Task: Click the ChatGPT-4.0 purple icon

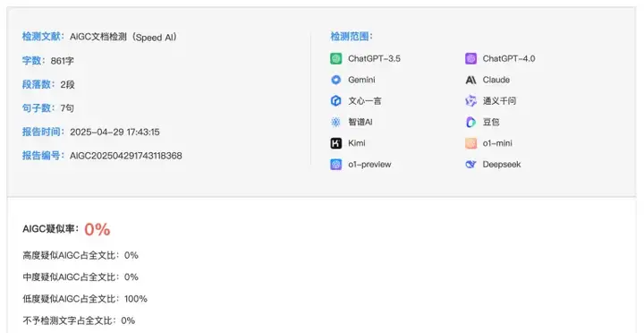Action: coord(470,58)
